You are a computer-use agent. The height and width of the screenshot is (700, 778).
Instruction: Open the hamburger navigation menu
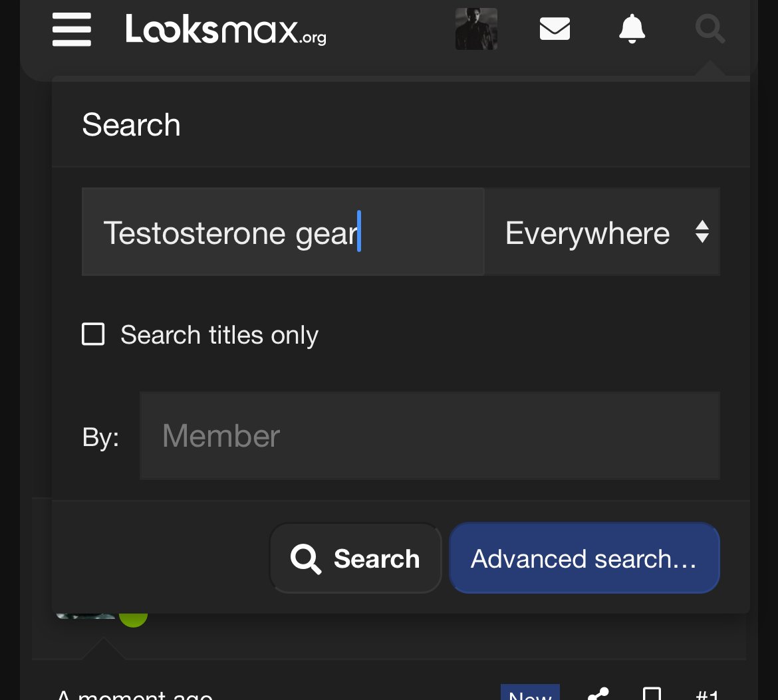pyautogui.click(x=72, y=30)
